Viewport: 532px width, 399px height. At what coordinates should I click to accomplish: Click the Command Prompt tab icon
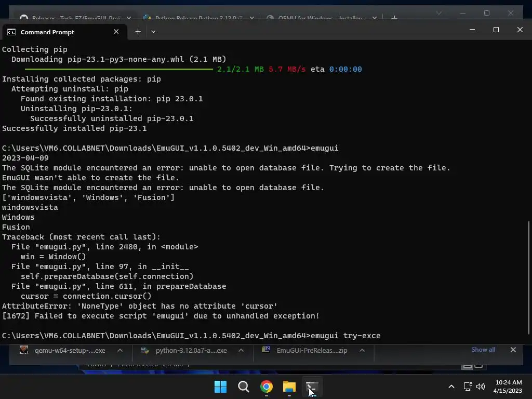coord(11,32)
